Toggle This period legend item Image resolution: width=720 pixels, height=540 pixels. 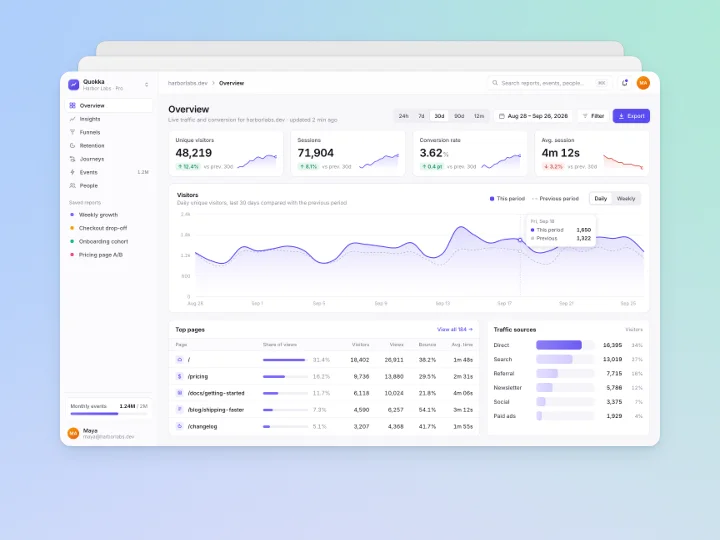coord(507,199)
